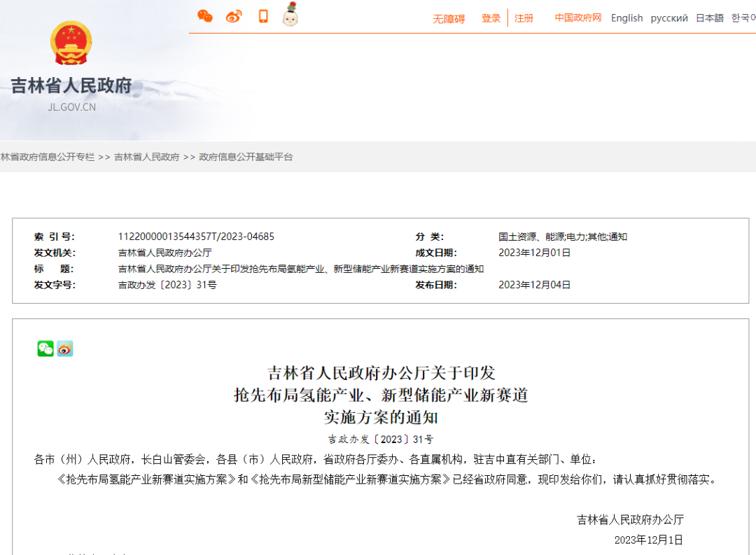Click the 省政府信息公开专栏 breadcrumb

[x=47, y=157]
